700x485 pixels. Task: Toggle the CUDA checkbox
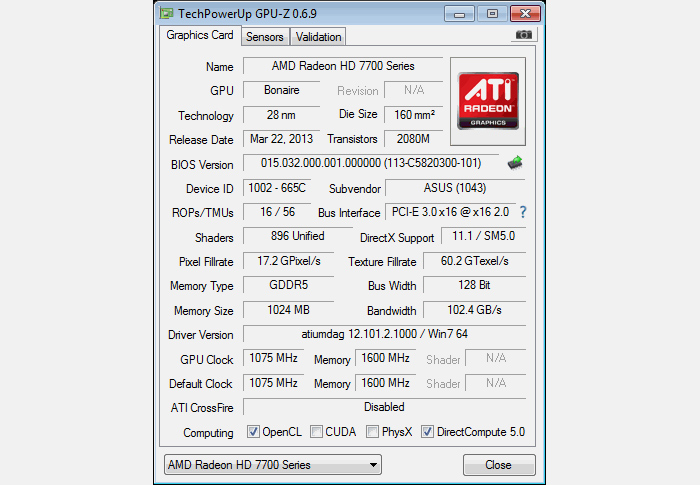(x=316, y=432)
